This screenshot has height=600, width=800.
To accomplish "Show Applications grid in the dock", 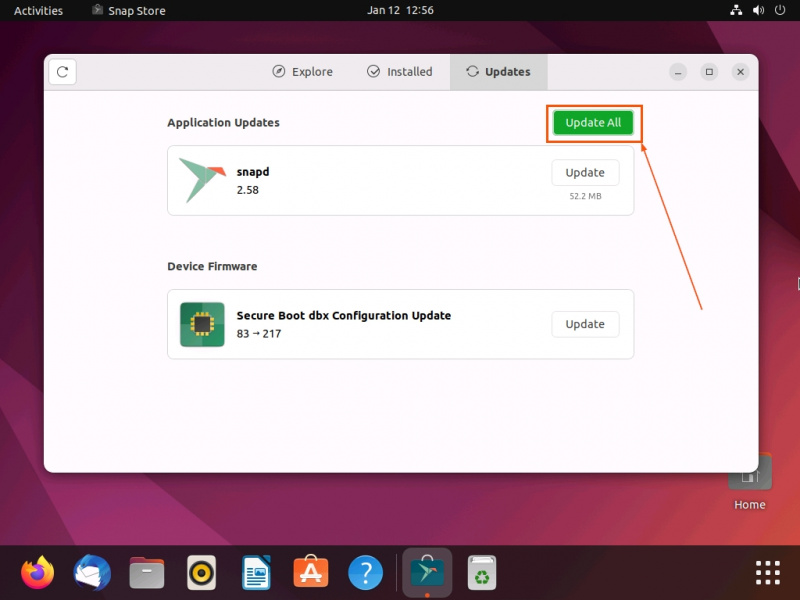I will coord(767,572).
